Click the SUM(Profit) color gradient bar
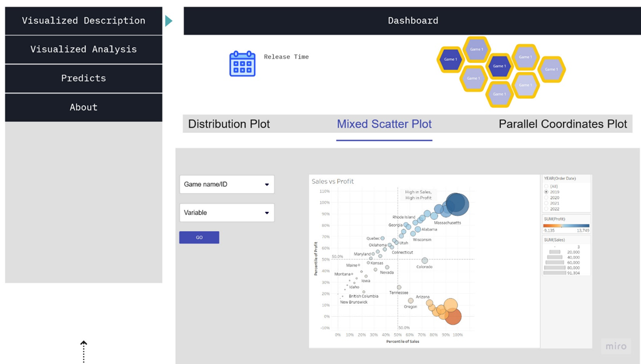Screen dimensions: 641x364 pos(566,226)
